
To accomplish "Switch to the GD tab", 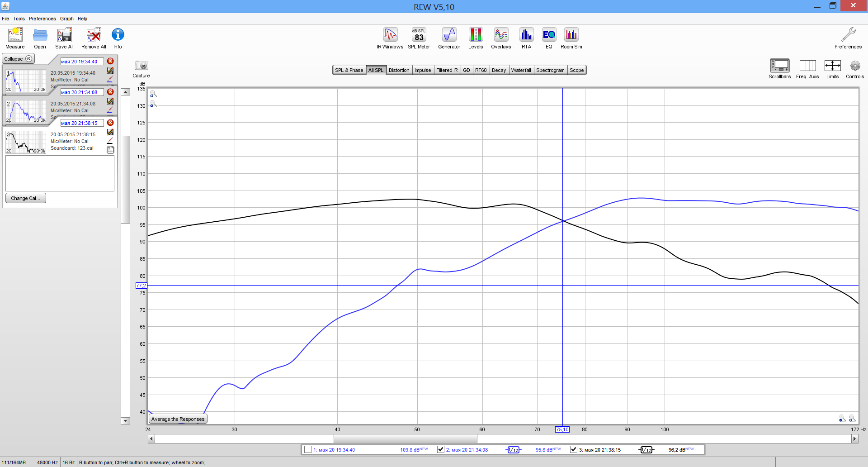I will click(x=467, y=70).
